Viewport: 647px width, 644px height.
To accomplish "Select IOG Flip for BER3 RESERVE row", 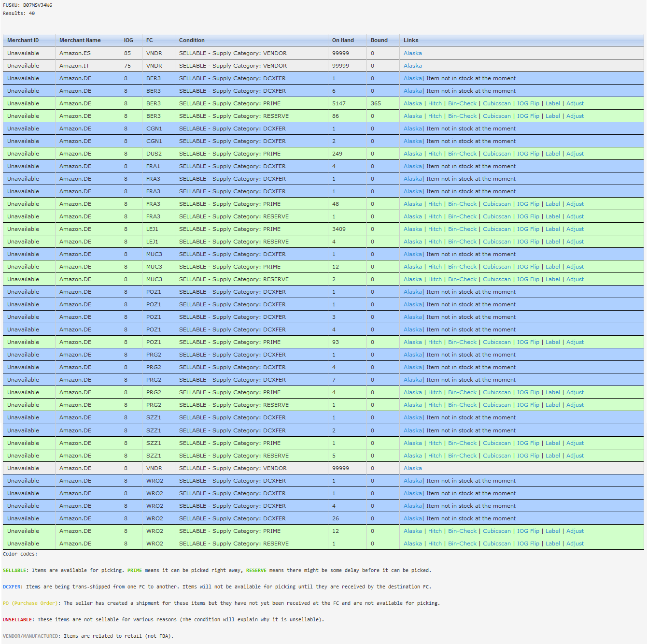I will pyautogui.click(x=528, y=116).
